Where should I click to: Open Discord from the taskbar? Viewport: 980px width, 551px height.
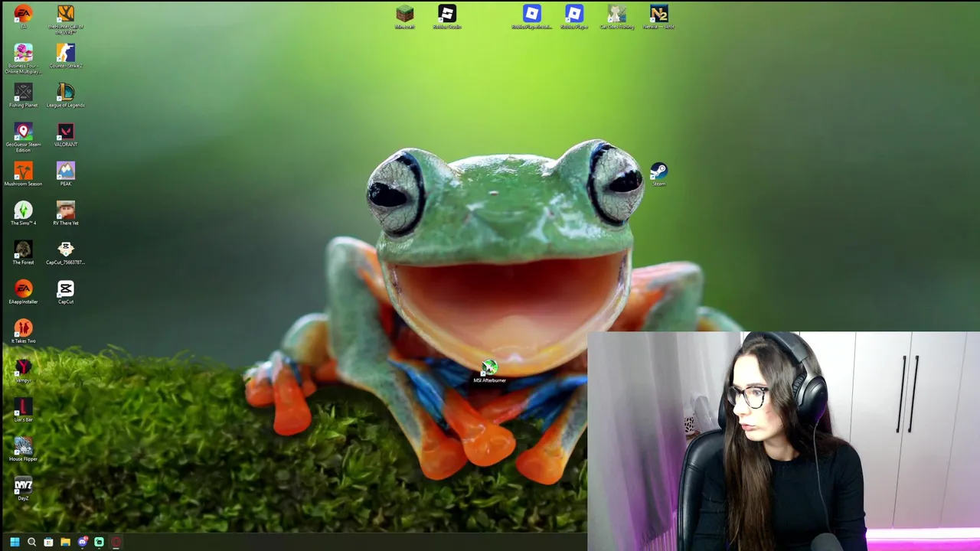[82, 542]
